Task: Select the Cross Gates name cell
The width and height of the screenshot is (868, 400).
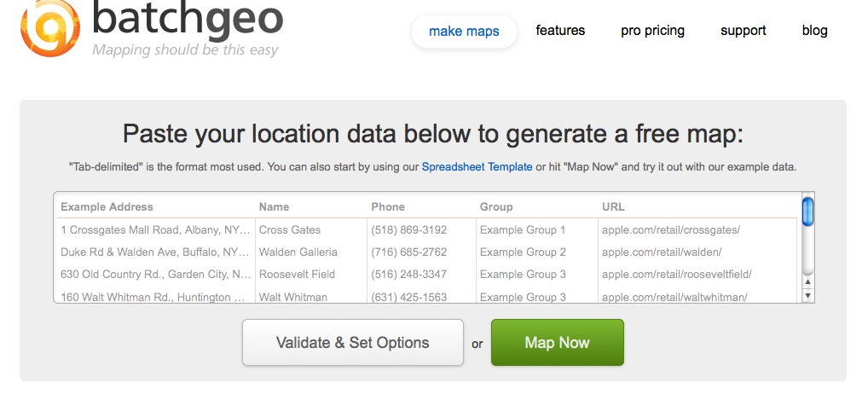Action: click(x=290, y=230)
